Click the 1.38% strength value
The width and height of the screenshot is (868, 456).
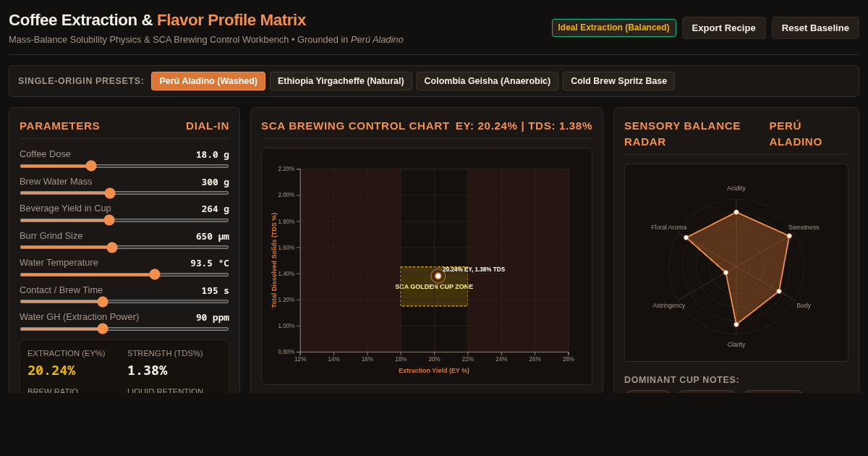click(148, 370)
